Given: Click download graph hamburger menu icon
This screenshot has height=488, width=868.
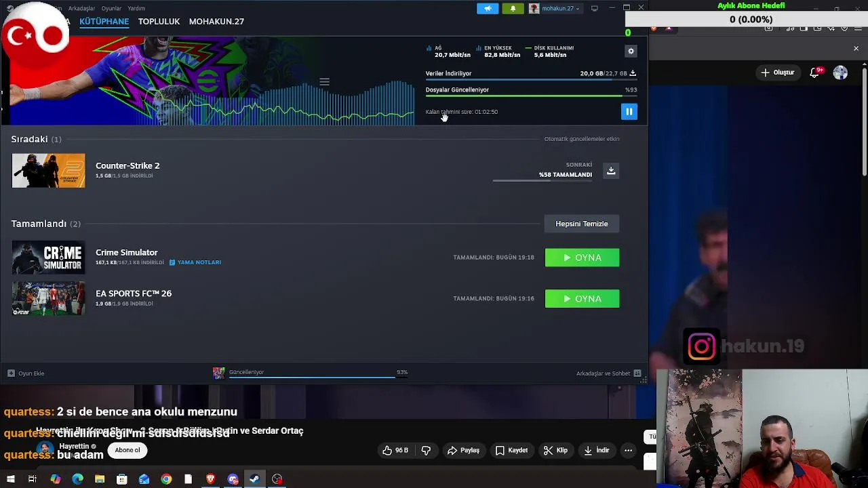Looking at the screenshot, I should (324, 82).
